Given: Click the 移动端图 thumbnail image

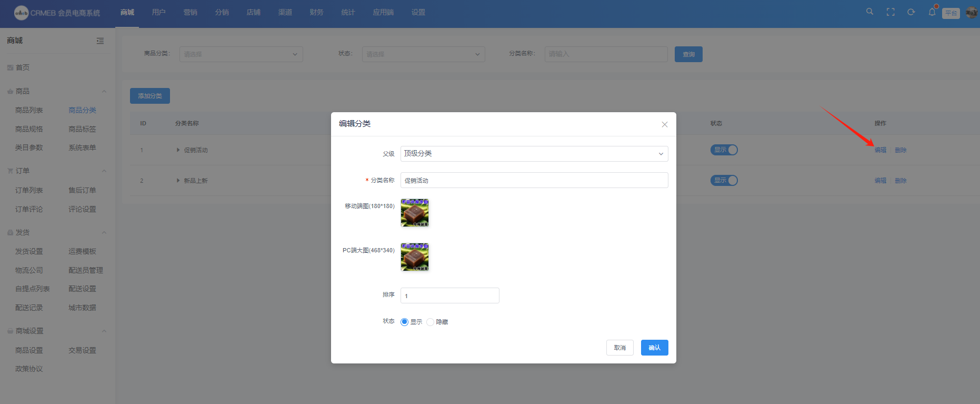Looking at the screenshot, I should pyautogui.click(x=415, y=213).
